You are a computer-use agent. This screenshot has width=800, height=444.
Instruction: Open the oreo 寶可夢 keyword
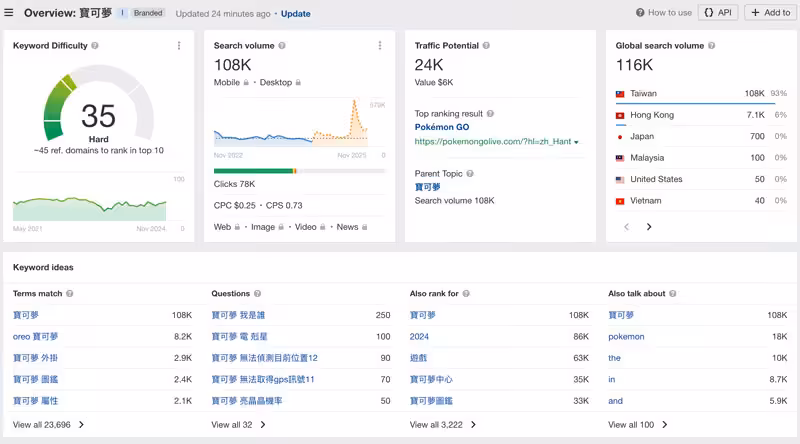coord(35,337)
